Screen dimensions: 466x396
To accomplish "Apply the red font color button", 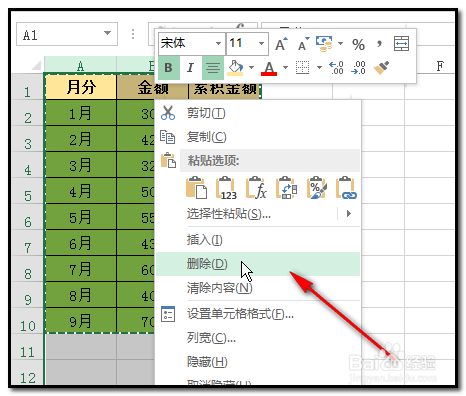I will [269, 68].
